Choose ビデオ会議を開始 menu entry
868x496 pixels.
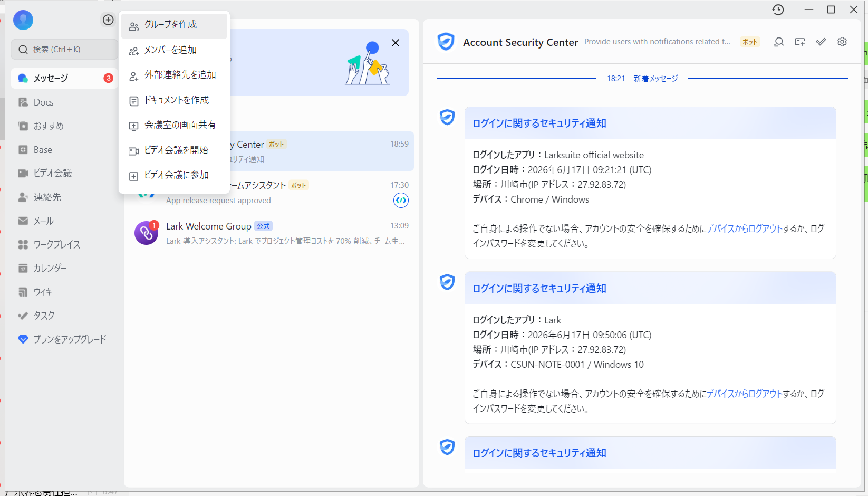pyautogui.click(x=174, y=150)
